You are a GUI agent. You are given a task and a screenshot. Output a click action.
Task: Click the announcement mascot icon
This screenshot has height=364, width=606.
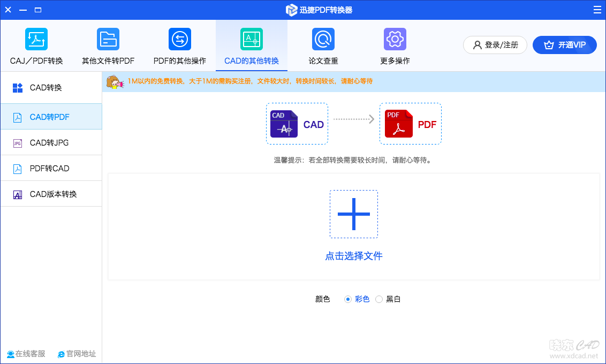[x=115, y=81]
